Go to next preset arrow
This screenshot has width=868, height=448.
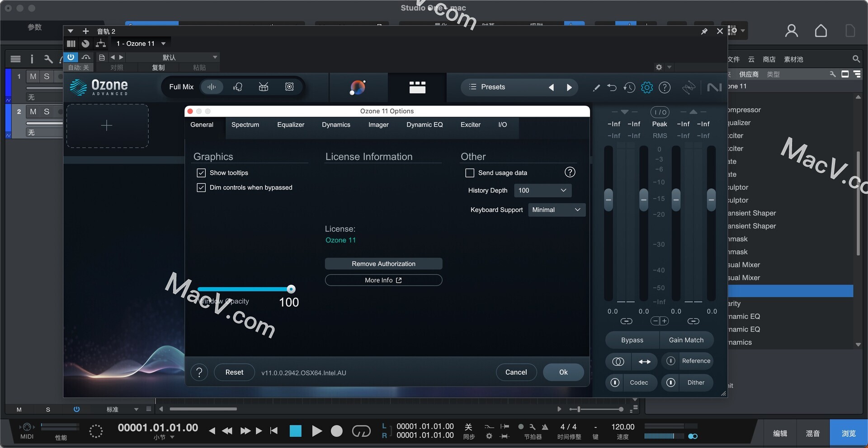pyautogui.click(x=569, y=87)
